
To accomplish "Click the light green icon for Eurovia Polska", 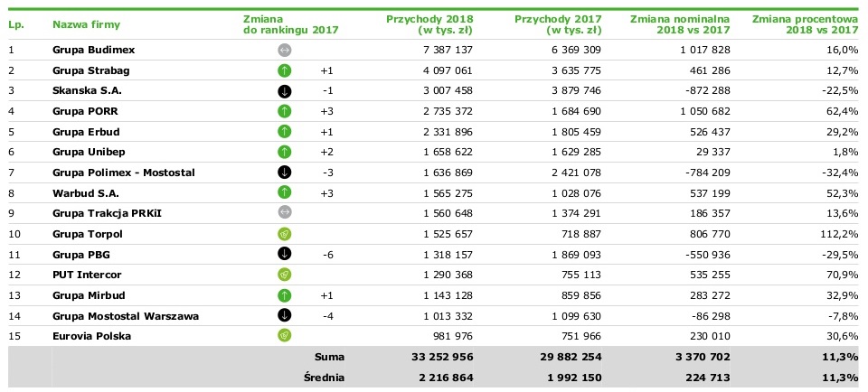I will pos(284,336).
